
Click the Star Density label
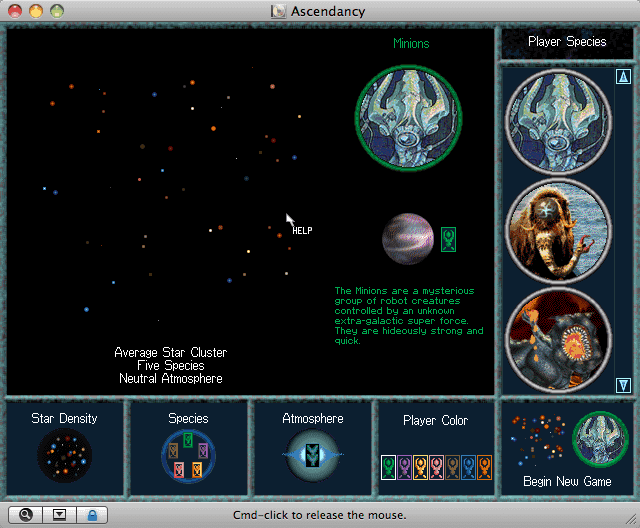(64, 418)
